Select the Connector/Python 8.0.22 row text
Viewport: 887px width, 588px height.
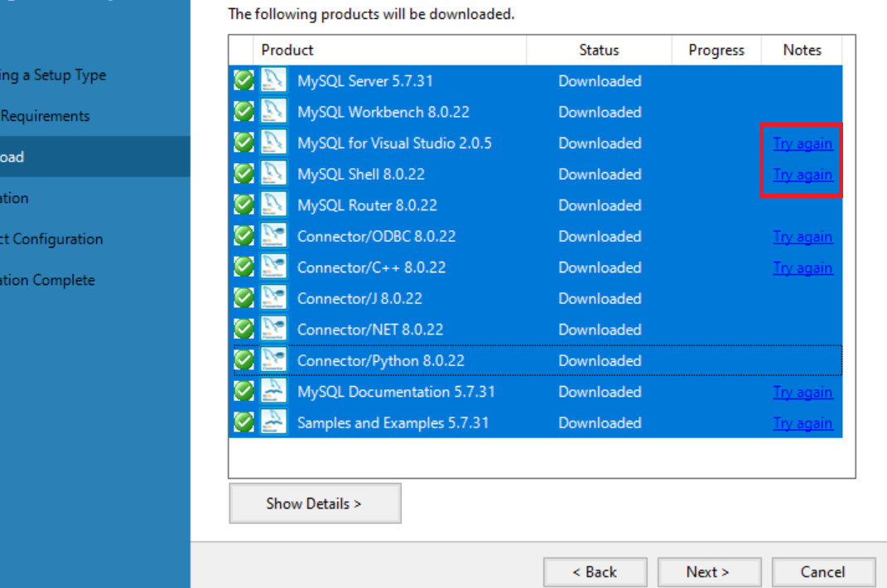click(x=381, y=361)
